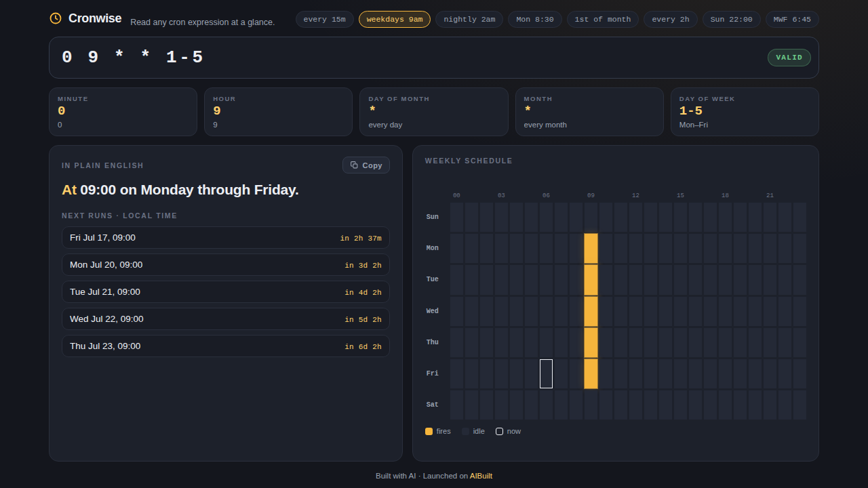Click Friday's 09:00 firing cell in schedule
Image resolution: width=868 pixels, height=488 pixels.
click(x=591, y=373)
